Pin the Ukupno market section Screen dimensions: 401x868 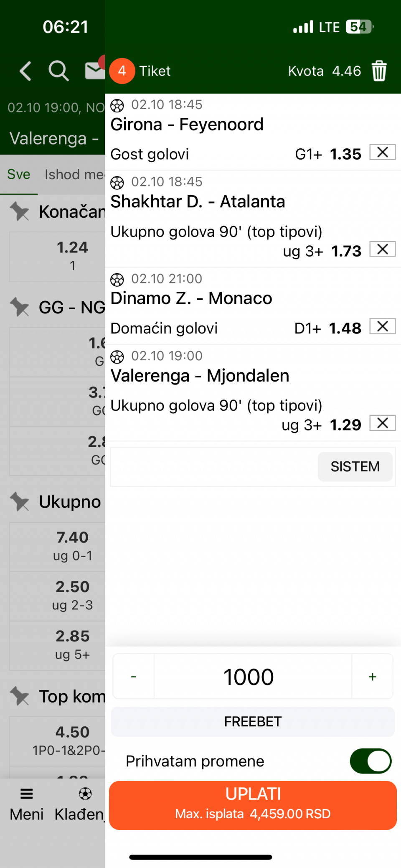click(x=20, y=501)
